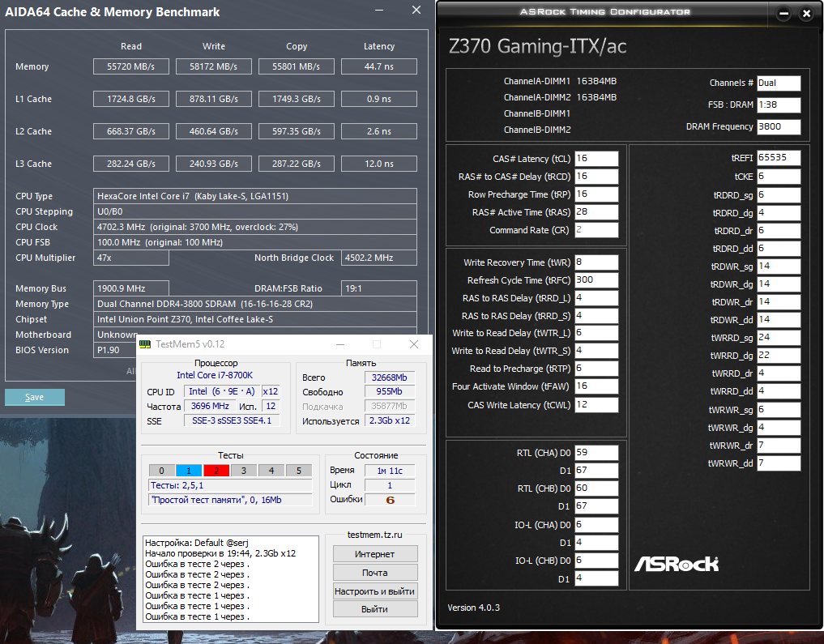Select red test box 2 in TestMem5
824x644 pixels.
click(216, 471)
